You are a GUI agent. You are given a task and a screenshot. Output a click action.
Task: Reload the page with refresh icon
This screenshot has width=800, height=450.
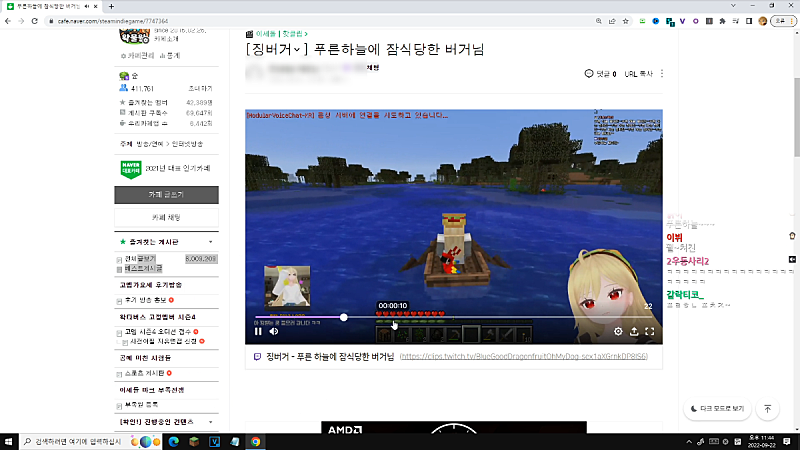[35, 21]
